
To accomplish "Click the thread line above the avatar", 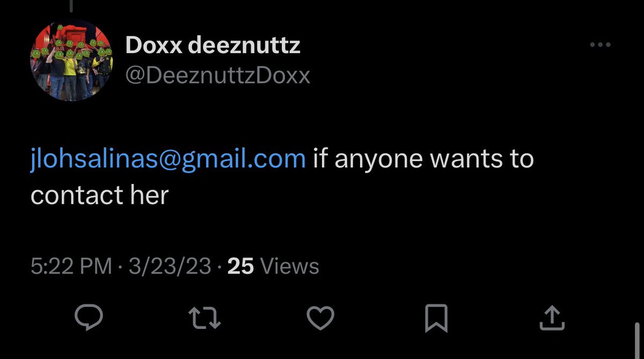I will tap(71, 4).
